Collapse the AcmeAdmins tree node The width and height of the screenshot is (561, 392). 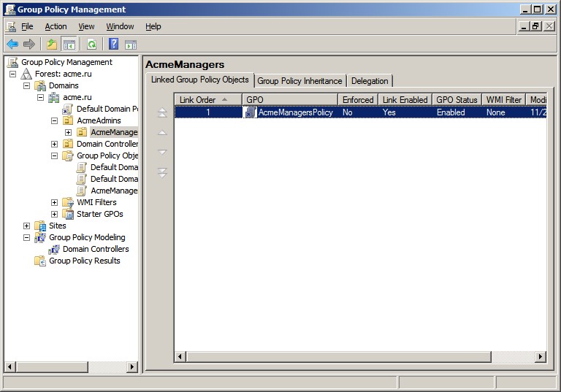pyautogui.click(x=55, y=120)
